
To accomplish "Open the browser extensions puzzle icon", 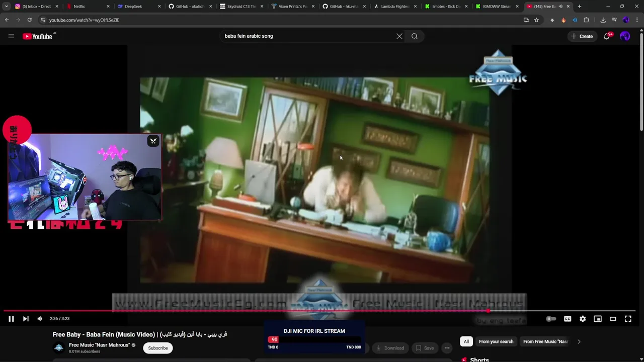I will click(x=586, y=20).
